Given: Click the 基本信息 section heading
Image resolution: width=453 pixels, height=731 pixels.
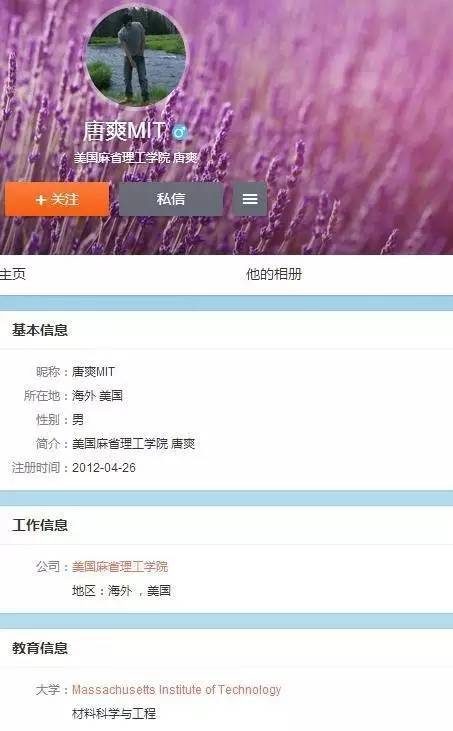Looking at the screenshot, I should coord(40,330).
